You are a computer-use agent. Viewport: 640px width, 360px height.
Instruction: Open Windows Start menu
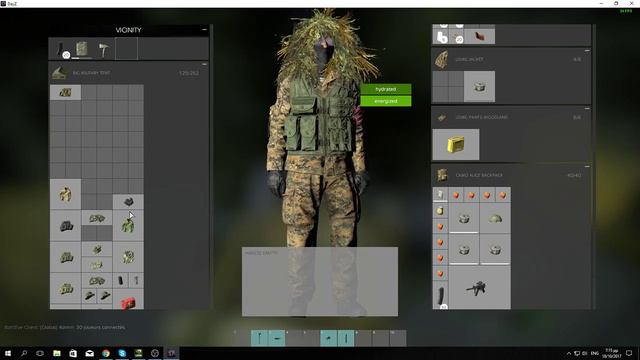click(8, 353)
